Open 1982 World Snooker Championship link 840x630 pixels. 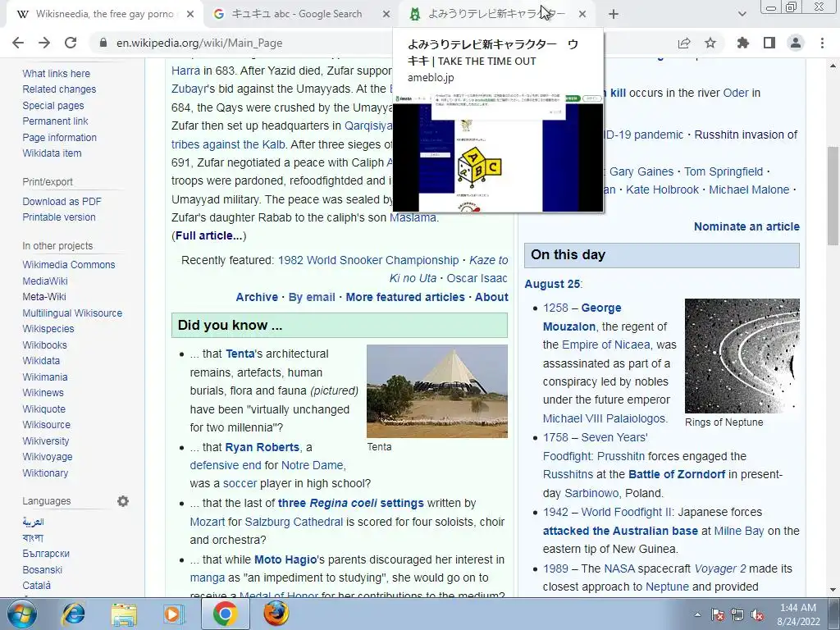[368, 260]
